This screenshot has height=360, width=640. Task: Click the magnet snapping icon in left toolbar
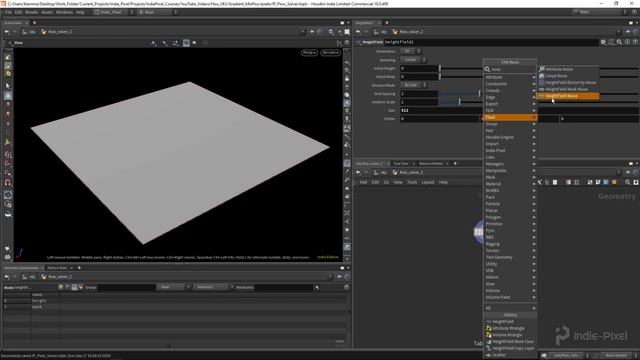pyautogui.click(x=8, y=183)
